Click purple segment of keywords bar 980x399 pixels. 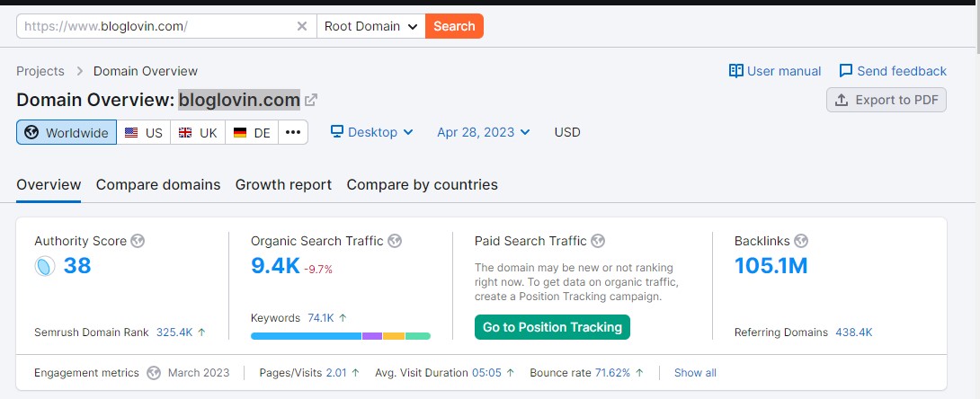point(372,336)
